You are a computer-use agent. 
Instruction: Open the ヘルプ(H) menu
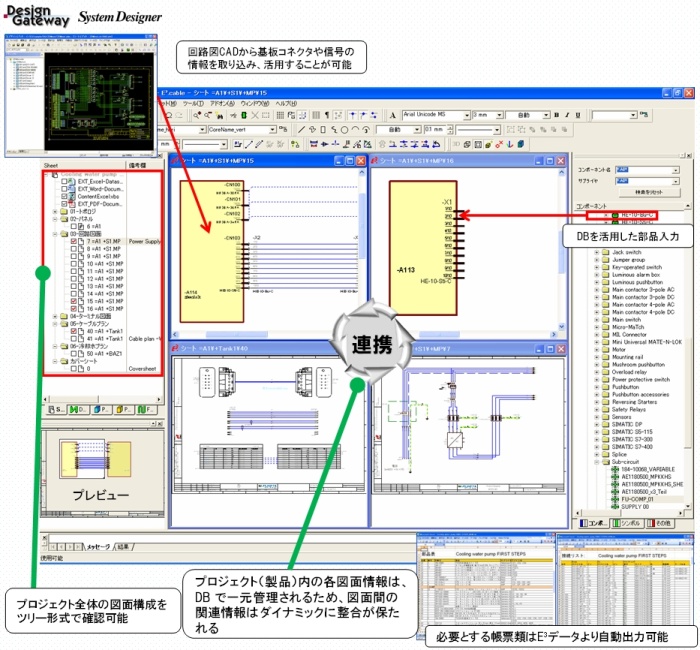286,104
